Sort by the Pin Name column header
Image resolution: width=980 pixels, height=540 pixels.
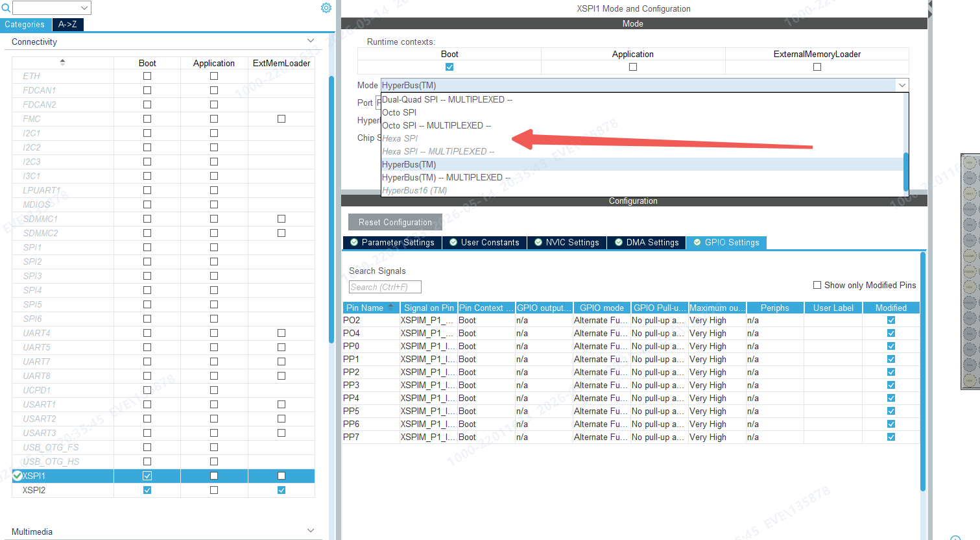(x=371, y=308)
